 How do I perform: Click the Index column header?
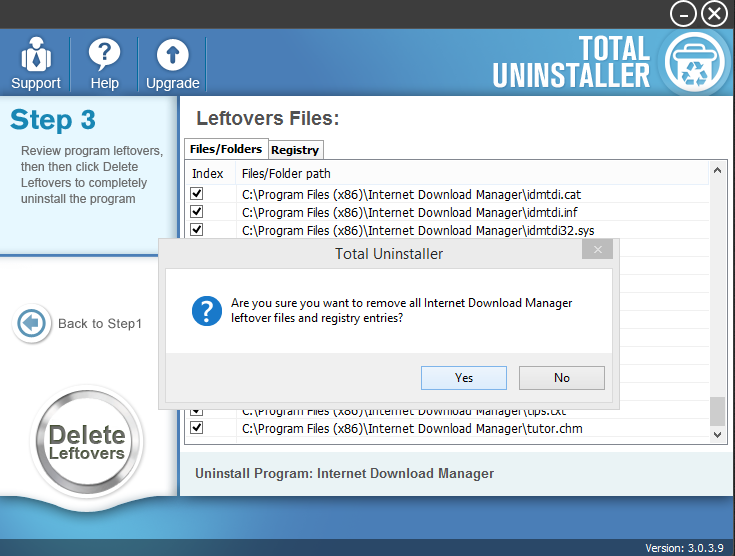(x=208, y=174)
